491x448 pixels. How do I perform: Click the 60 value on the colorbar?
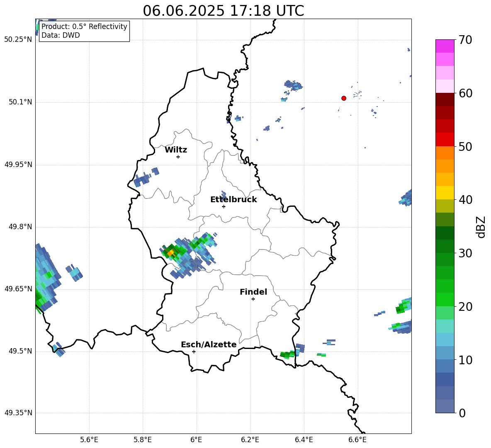tap(465, 93)
